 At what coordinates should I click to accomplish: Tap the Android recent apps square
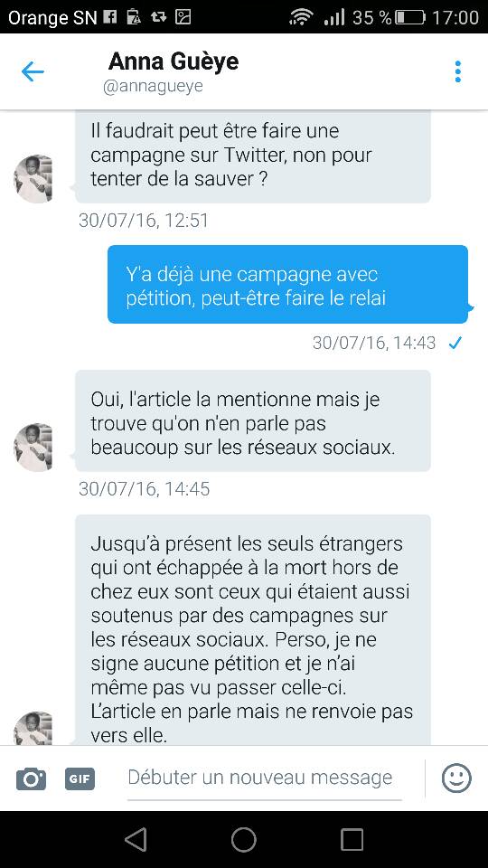(352, 839)
